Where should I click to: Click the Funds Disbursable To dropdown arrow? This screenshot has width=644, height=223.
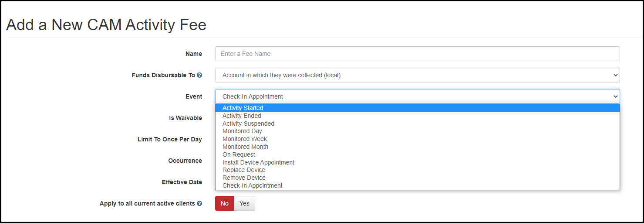(615, 75)
